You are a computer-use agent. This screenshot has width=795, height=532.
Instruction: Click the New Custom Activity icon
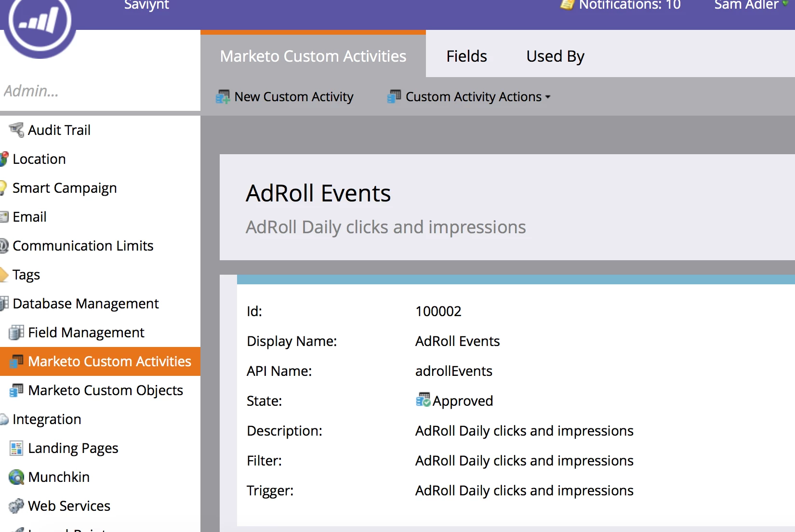point(223,97)
